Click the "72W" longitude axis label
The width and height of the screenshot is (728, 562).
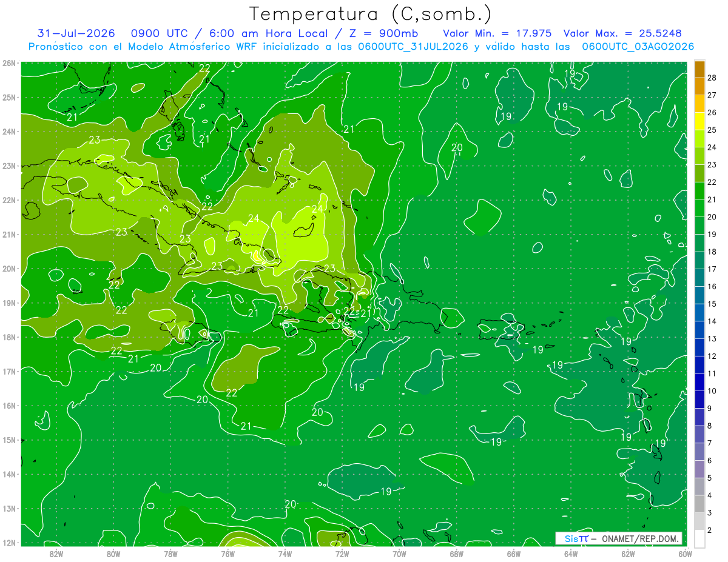coord(342,554)
